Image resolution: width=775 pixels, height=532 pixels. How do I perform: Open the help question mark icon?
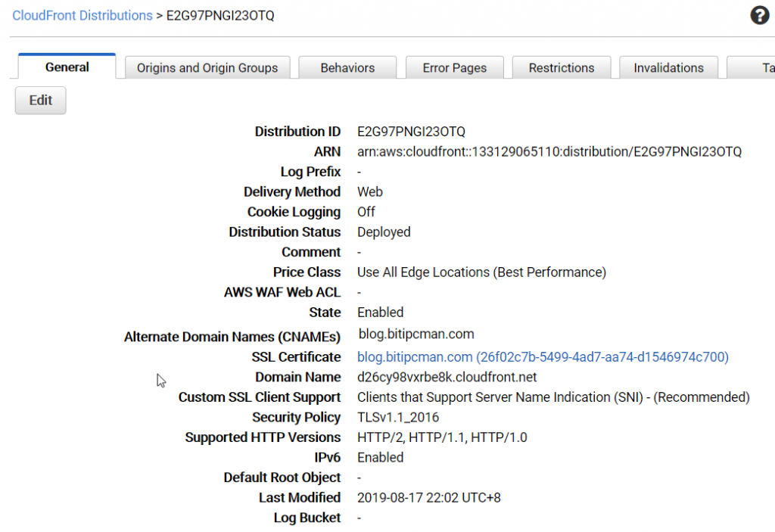click(759, 15)
